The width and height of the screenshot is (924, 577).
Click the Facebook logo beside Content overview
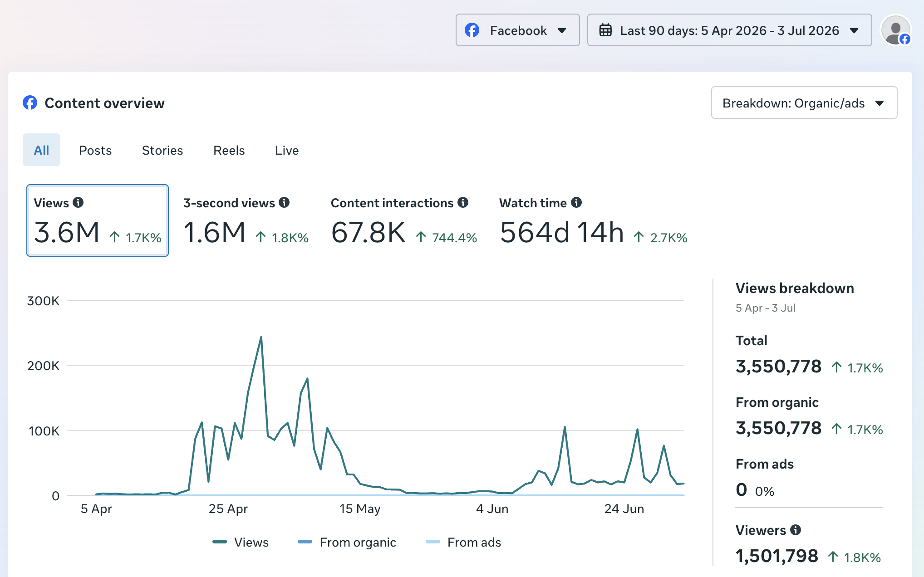pos(30,103)
